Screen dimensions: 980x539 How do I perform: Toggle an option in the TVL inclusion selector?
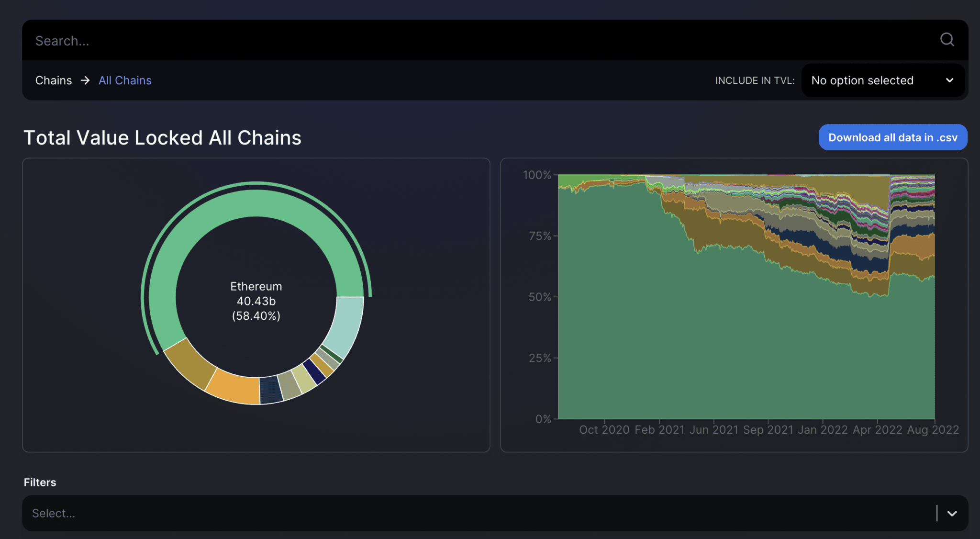[x=883, y=80]
